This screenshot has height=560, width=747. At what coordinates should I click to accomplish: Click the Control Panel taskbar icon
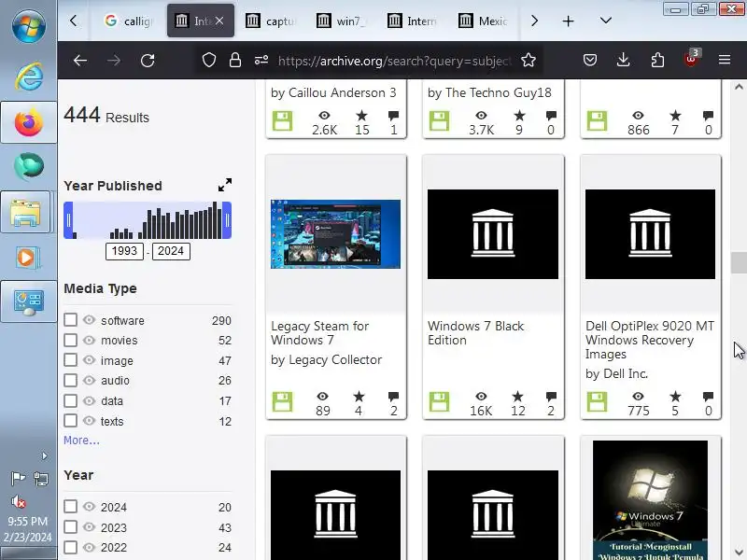(29, 301)
